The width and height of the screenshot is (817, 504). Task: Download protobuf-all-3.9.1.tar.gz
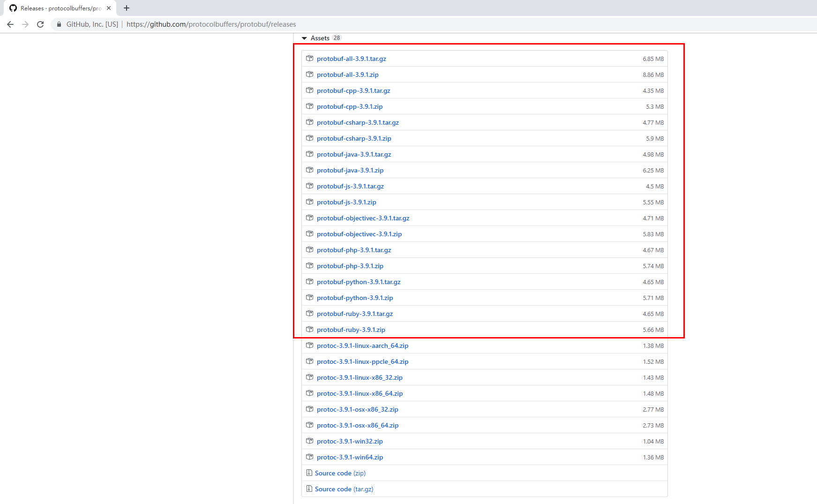352,59
